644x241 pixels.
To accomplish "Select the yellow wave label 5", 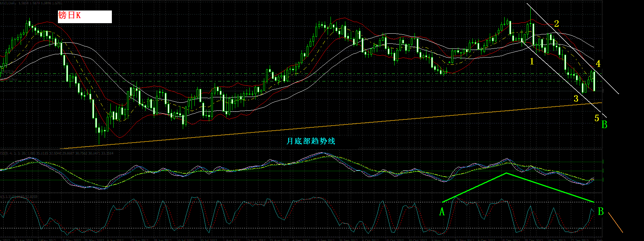I will coord(597,118).
